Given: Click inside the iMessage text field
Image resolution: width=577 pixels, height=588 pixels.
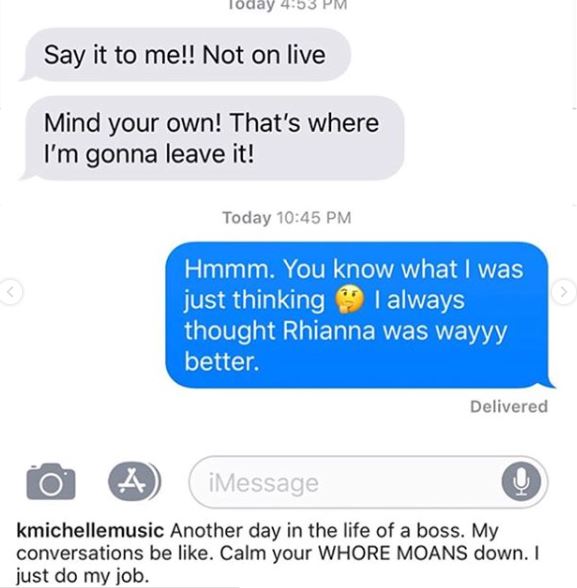Looking at the screenshot, I should point(368,482).
